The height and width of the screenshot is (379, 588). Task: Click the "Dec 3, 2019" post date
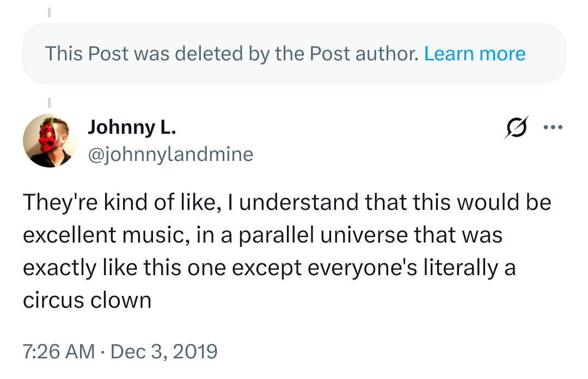pos(164,351)
